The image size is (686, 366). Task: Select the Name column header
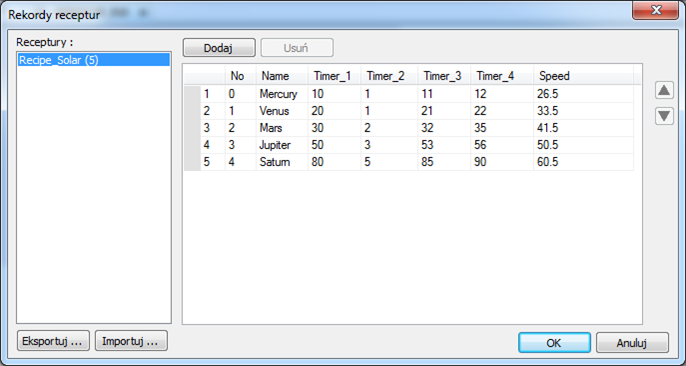[x=282, y=77]
